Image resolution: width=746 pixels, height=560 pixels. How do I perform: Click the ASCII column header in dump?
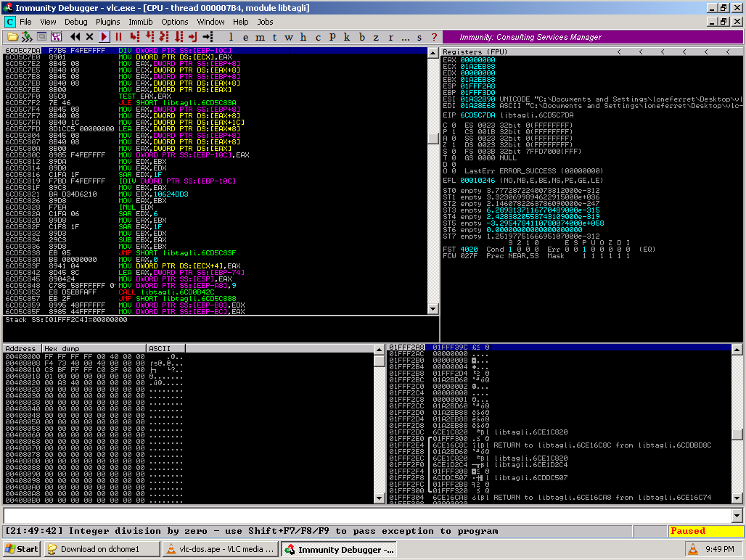166,348
